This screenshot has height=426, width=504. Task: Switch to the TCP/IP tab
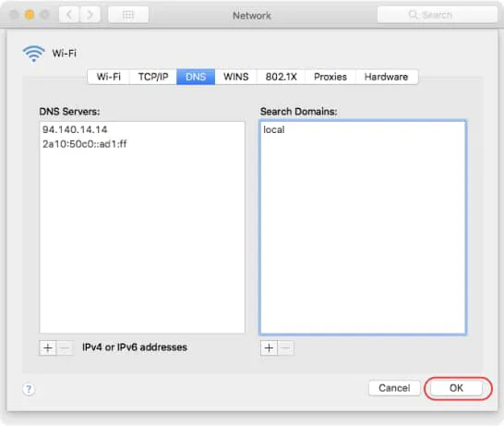pos(153,77)
